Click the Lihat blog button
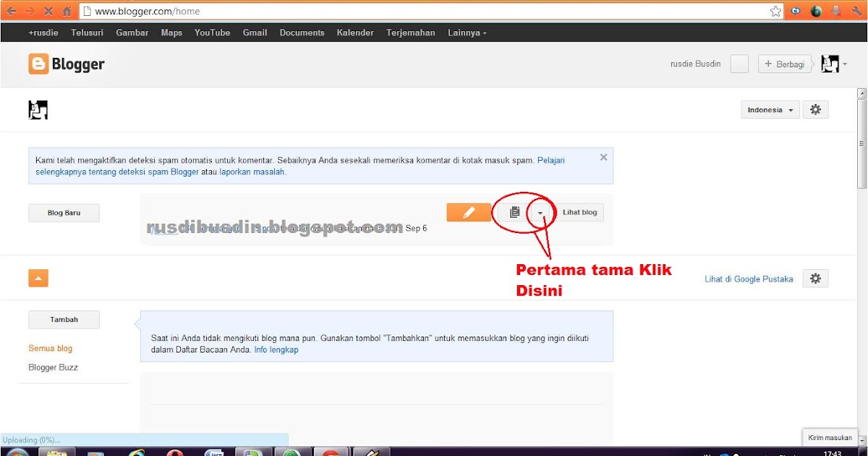This screenshot has width=868, height=456. pyautogui.click(x=579, y=212)
